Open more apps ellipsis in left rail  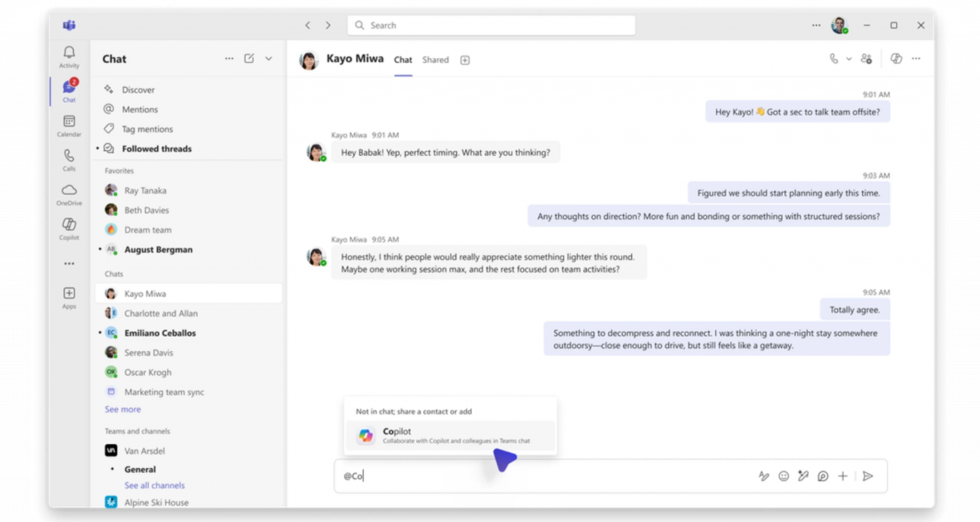point(69,264)
